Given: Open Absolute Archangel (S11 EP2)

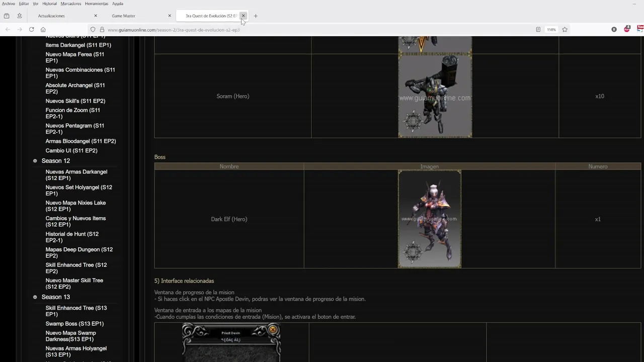Looking at the screenshot, I should click(75, 88).
